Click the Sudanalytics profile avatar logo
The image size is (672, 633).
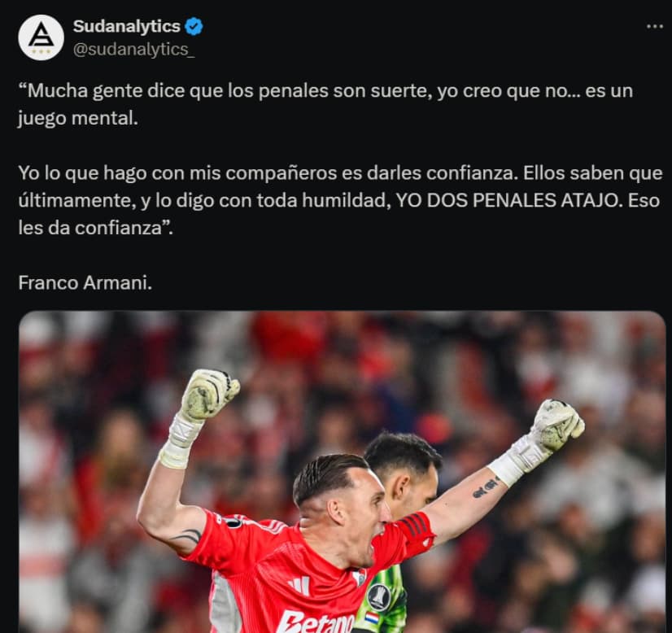(41, 37)
